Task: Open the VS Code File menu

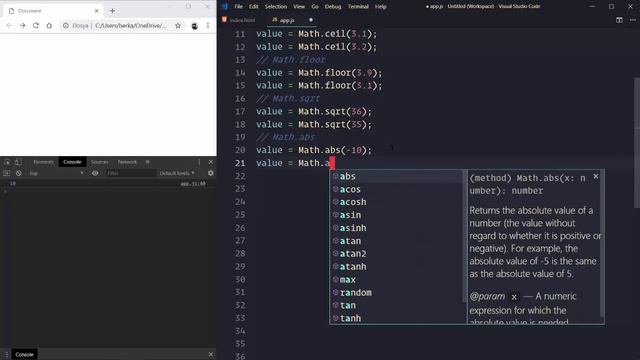Action: coord(238,7)
